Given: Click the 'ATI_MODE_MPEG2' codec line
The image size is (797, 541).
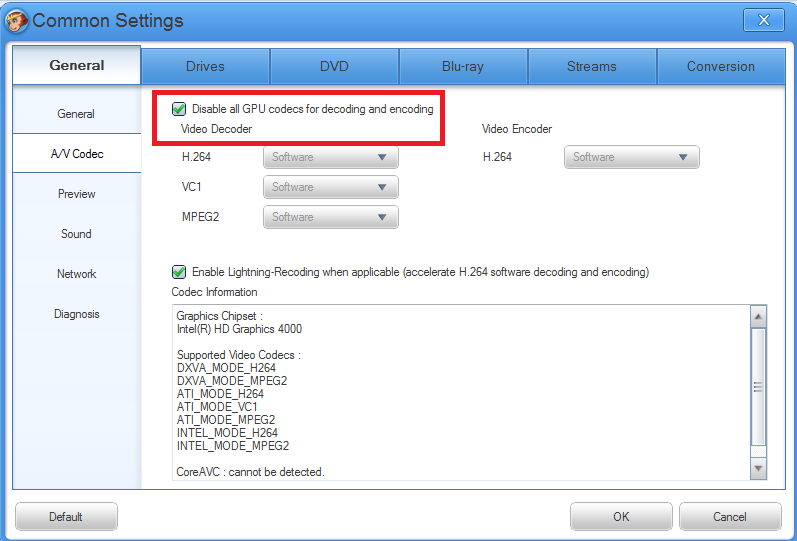Looking at the screenshot, I should click(226, 420).
